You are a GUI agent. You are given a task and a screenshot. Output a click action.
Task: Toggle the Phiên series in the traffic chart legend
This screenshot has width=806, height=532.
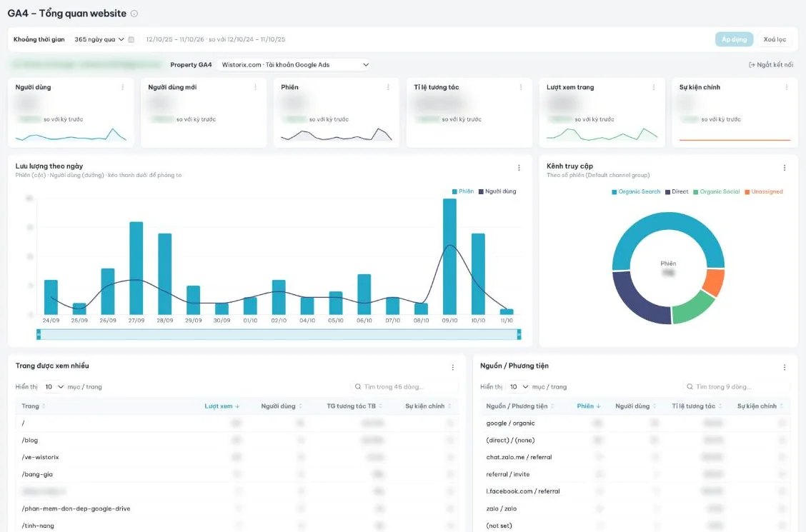[462, 191]
